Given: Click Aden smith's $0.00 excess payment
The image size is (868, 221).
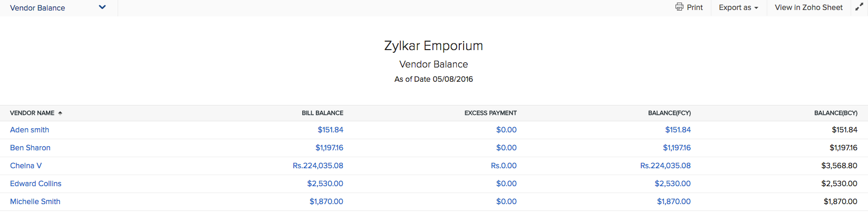Looking at the screenshot, I should coord(506,130).
